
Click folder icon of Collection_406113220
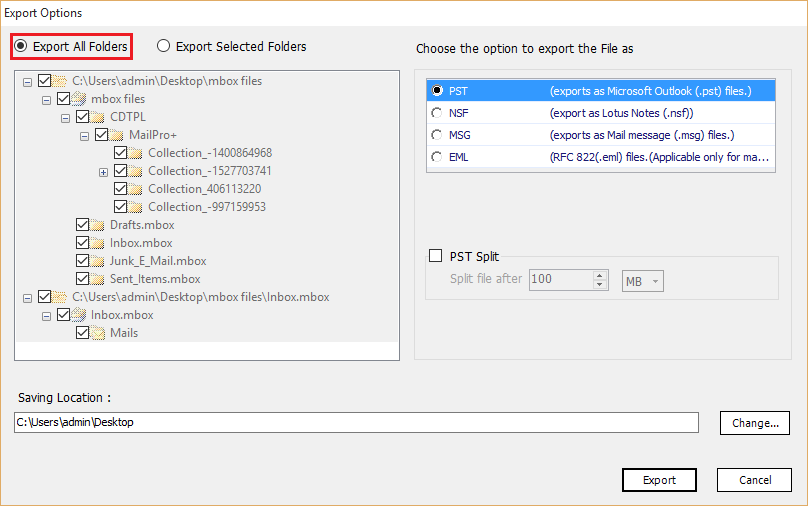coord(136,189)
